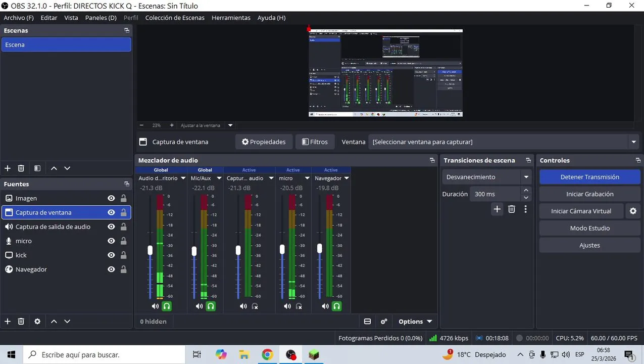The image size is (644, 364).
Task: Open transition options three-dot menu
Action: [525, 209]
